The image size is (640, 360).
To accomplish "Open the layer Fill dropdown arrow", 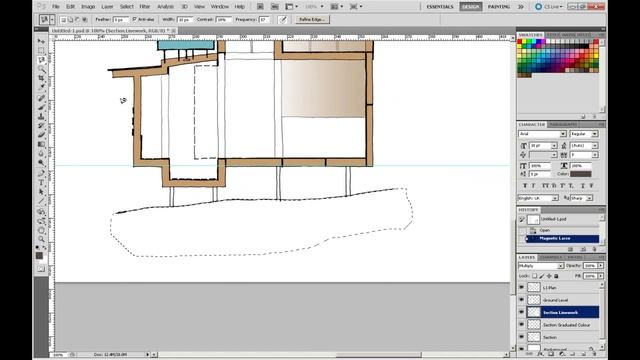I will tap(600, 276).
